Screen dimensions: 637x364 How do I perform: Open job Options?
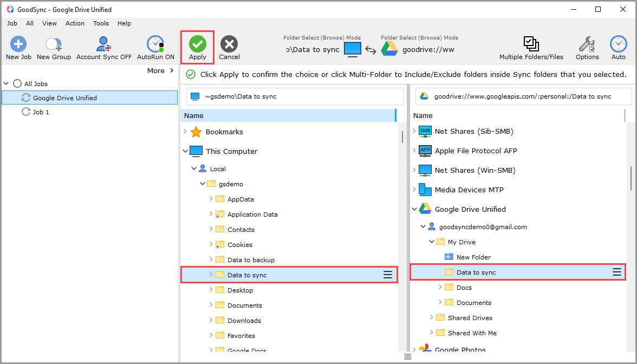[x=587, y=48]
